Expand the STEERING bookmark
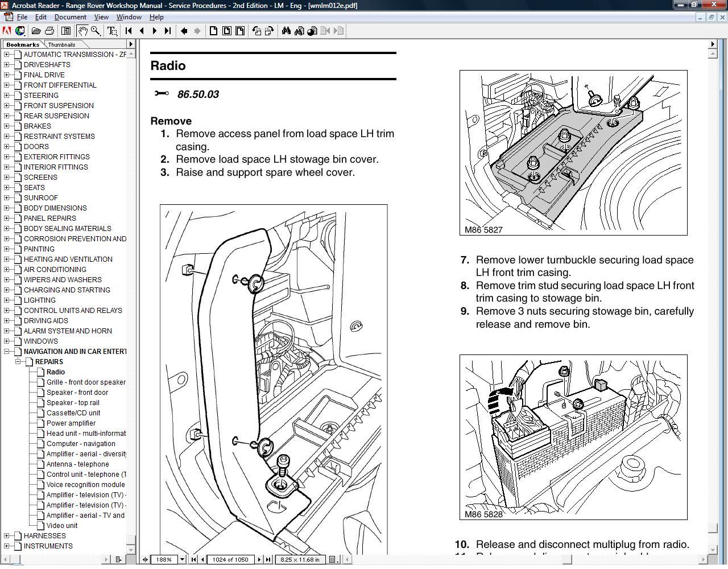The height and width of the screenshot is (569, 728). coord(7,96)
